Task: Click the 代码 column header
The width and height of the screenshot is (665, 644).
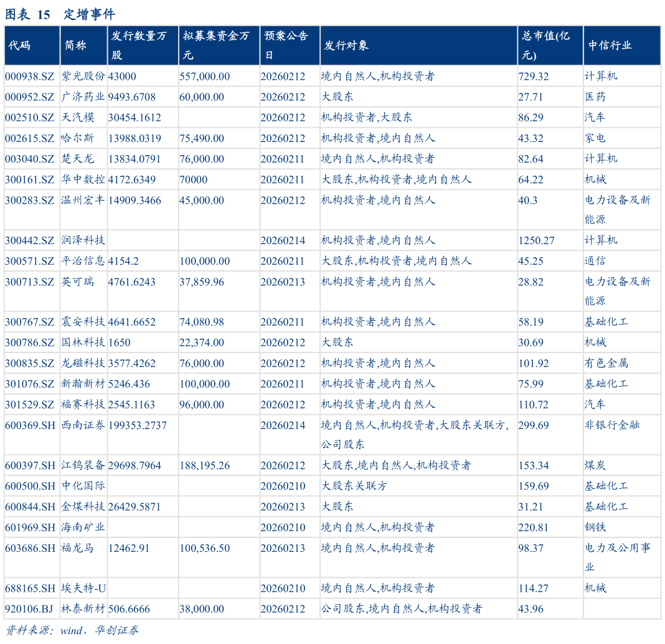Action: pos(19,45)
